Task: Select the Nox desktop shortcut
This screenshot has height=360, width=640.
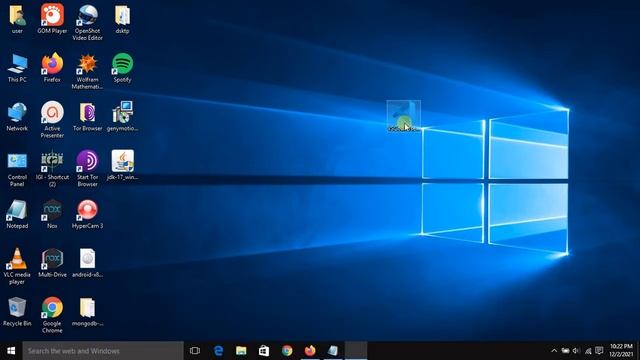Action: click(x=52, y=214)
